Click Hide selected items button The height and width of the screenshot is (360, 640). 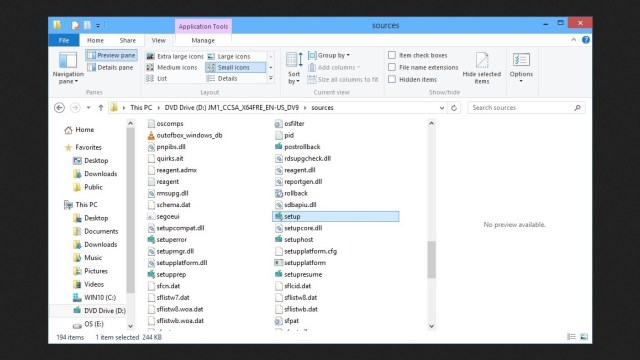point(482,68)
